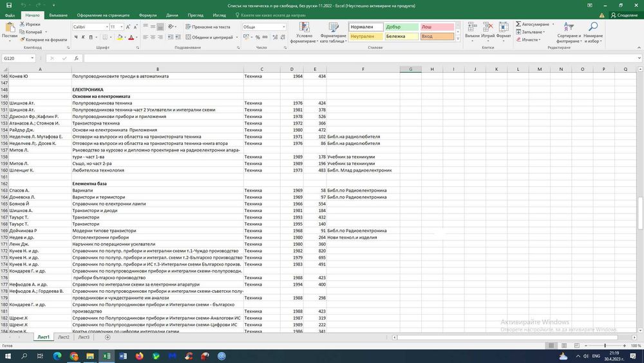Click the Paste (Постави) icon
The image size is (644, 363).
click(x=9, y=28)
